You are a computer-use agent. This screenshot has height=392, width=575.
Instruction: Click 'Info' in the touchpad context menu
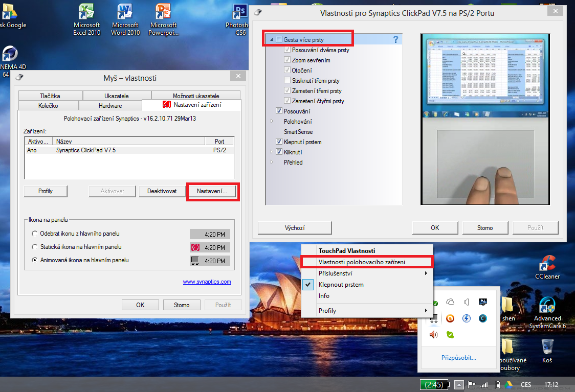(367, 295)
